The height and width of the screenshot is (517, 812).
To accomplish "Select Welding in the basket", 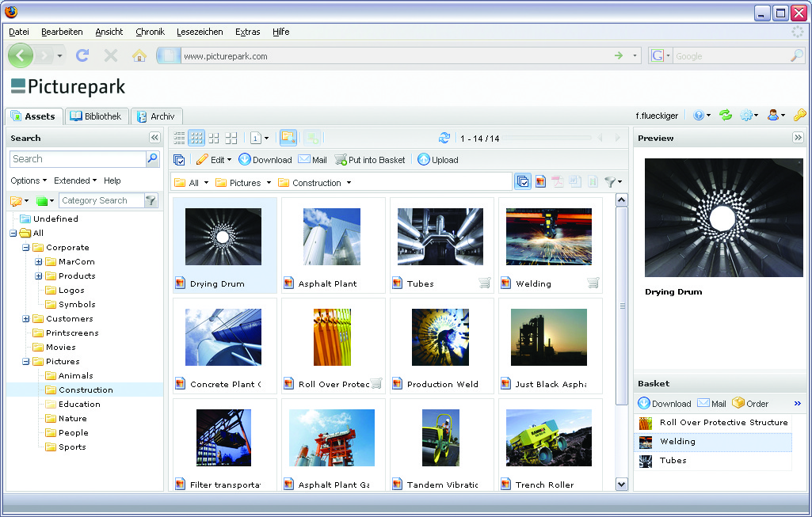I will (713, 442).
